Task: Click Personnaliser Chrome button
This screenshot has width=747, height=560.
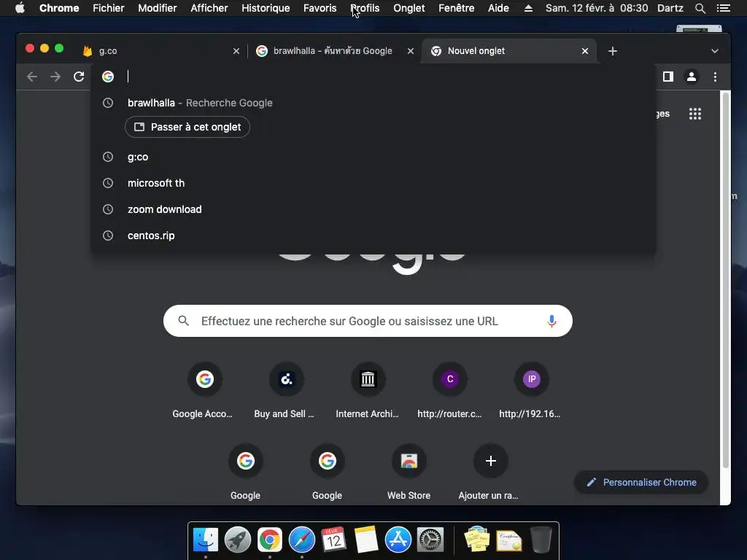Action: click(x=641, y=483)
